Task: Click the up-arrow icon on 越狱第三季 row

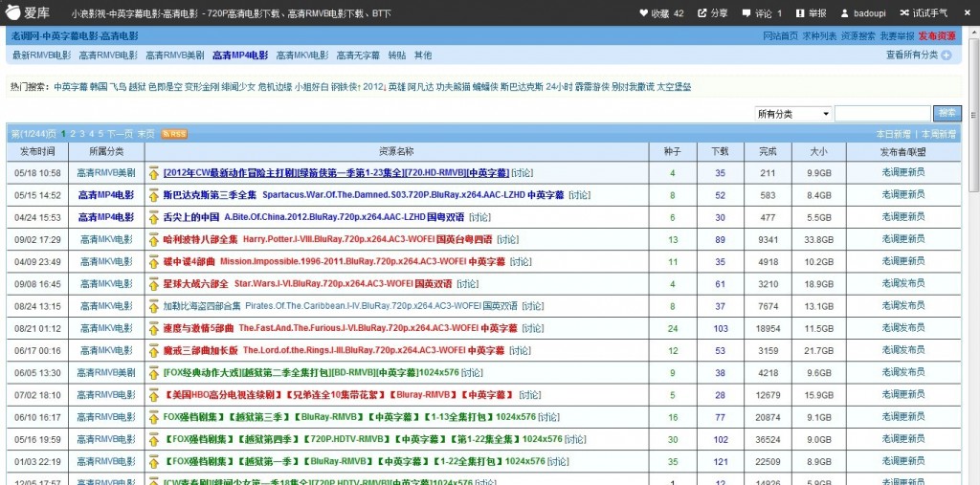Action: tap(153, 417)
